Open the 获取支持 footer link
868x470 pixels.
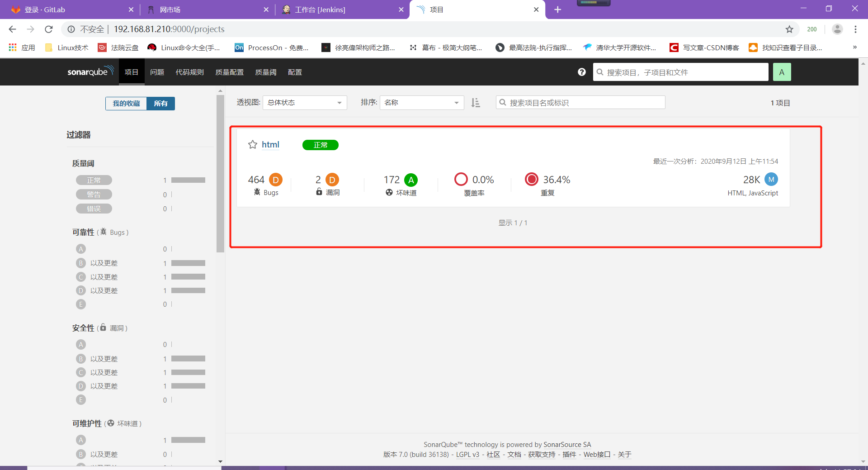tap(542, 454)
